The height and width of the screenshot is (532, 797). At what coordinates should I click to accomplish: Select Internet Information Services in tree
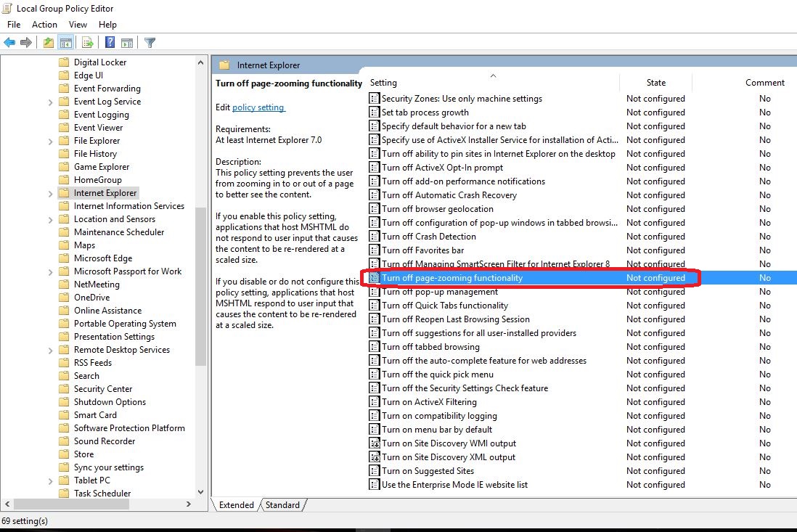click(x=129, y=206)
